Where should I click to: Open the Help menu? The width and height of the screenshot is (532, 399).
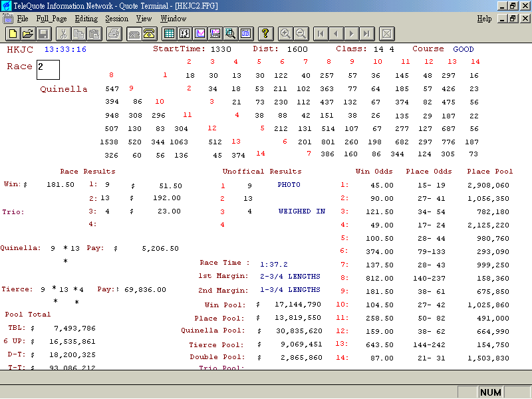point(484,19)
